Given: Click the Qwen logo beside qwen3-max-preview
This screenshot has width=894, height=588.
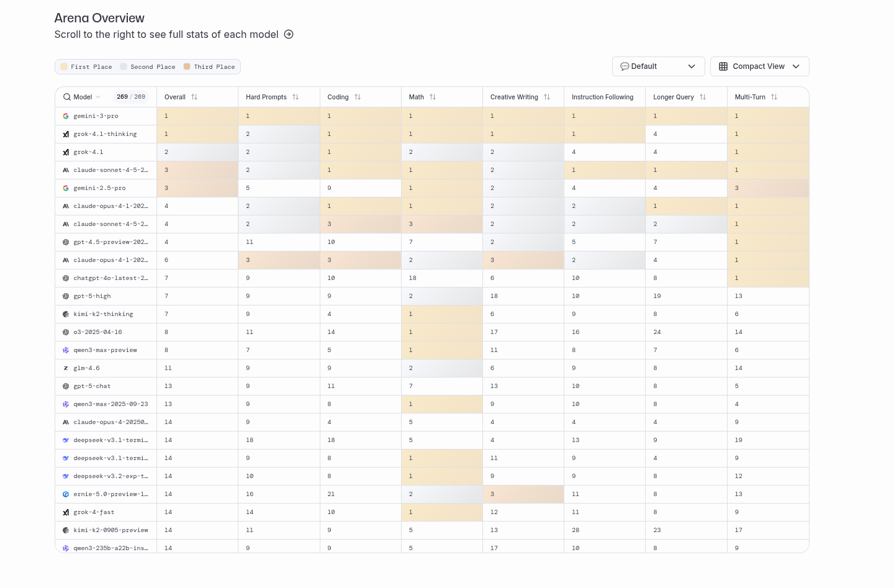Looking at the screenshot, I should click(66, 350).
